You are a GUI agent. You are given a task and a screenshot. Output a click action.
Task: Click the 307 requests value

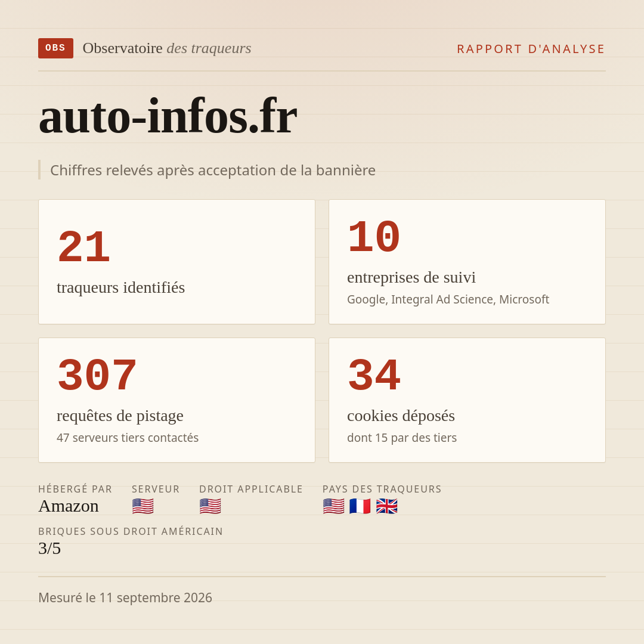pyautogui.click(x=97, y=376)
